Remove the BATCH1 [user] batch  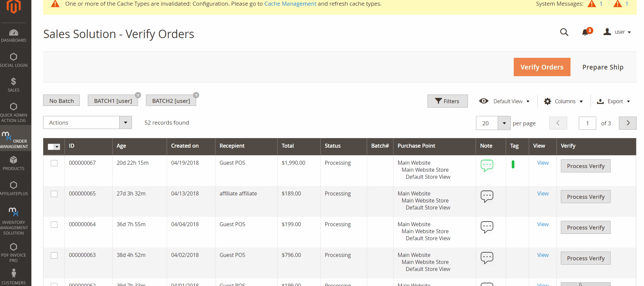coord(138,95)
